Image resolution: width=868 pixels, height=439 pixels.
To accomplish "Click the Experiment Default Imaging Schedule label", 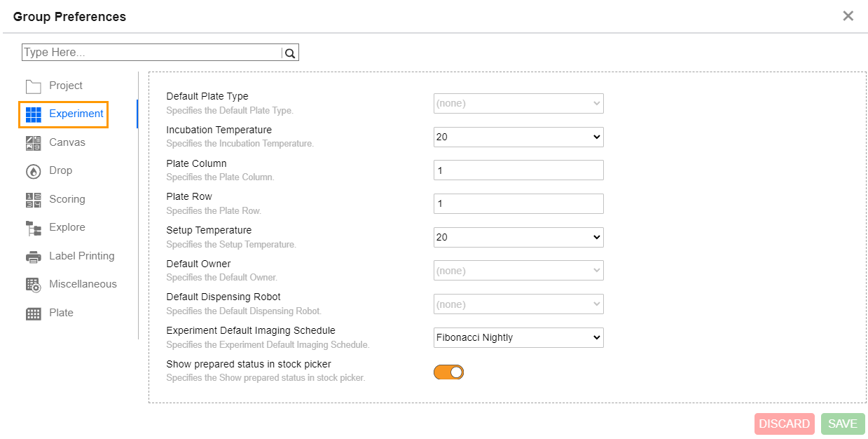I will coord(251,330).
